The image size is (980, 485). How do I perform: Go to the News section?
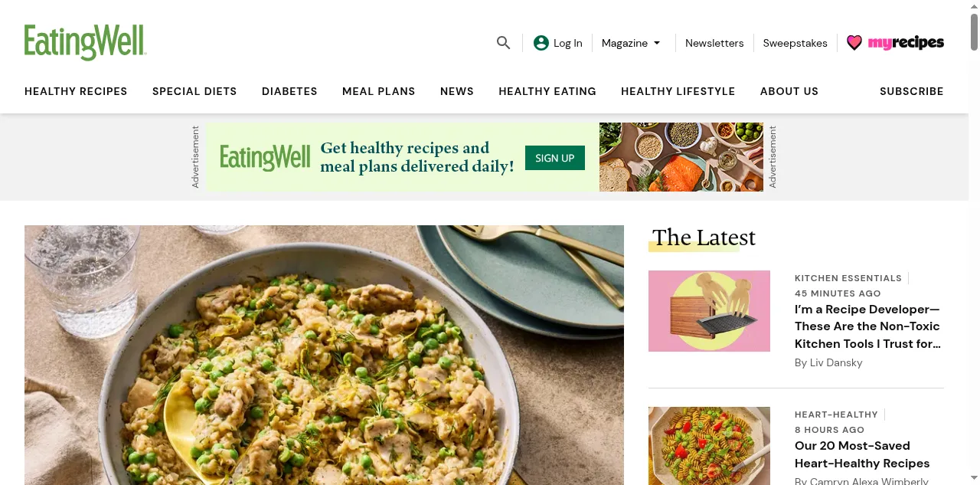point(457,91)
